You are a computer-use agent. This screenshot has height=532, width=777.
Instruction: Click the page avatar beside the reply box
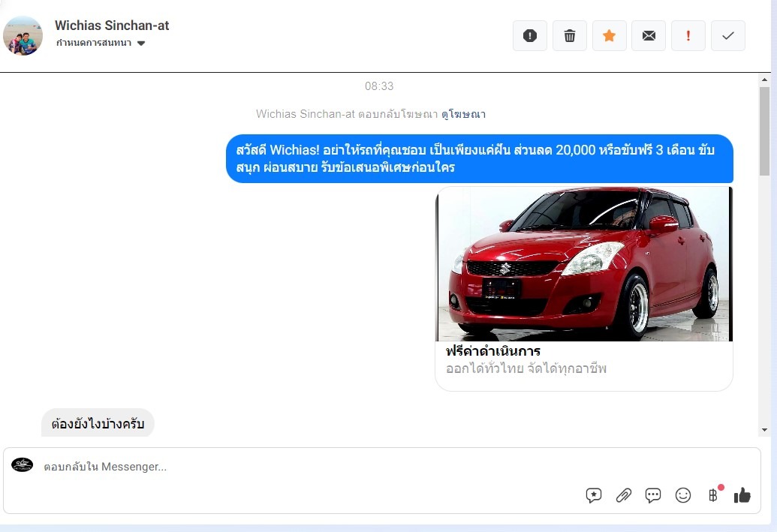click(23, 464)
